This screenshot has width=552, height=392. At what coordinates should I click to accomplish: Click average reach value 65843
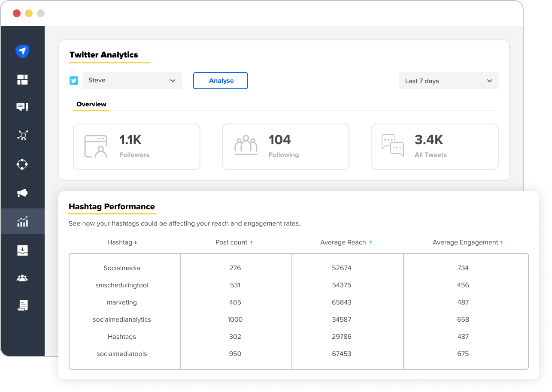point(342,302)
